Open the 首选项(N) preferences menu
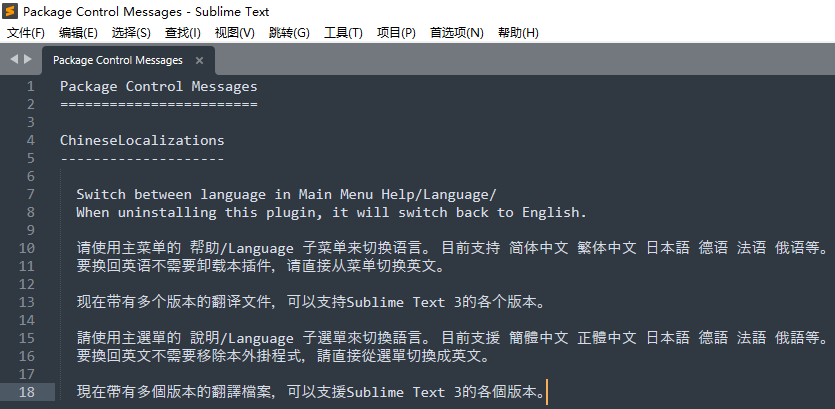The height and width of the screenshot is (409, 835). 456,33
